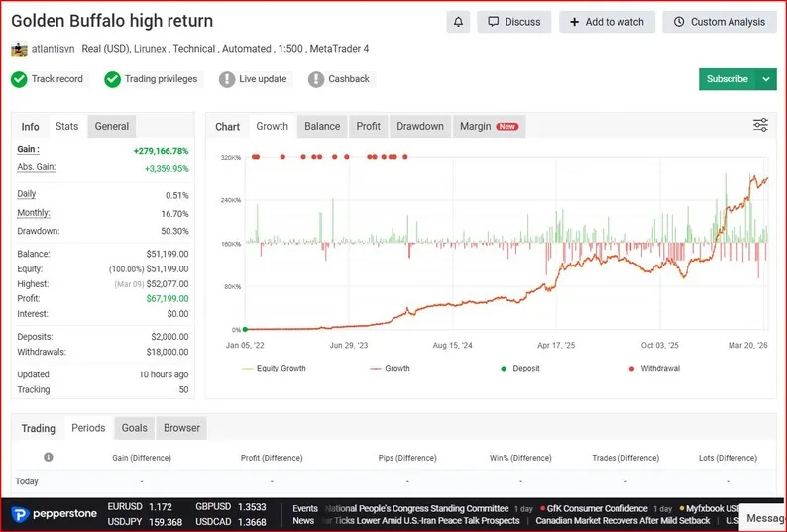Click first red withdrawal dot on chart
Viewport: 787px width, 532px height.
254,157
